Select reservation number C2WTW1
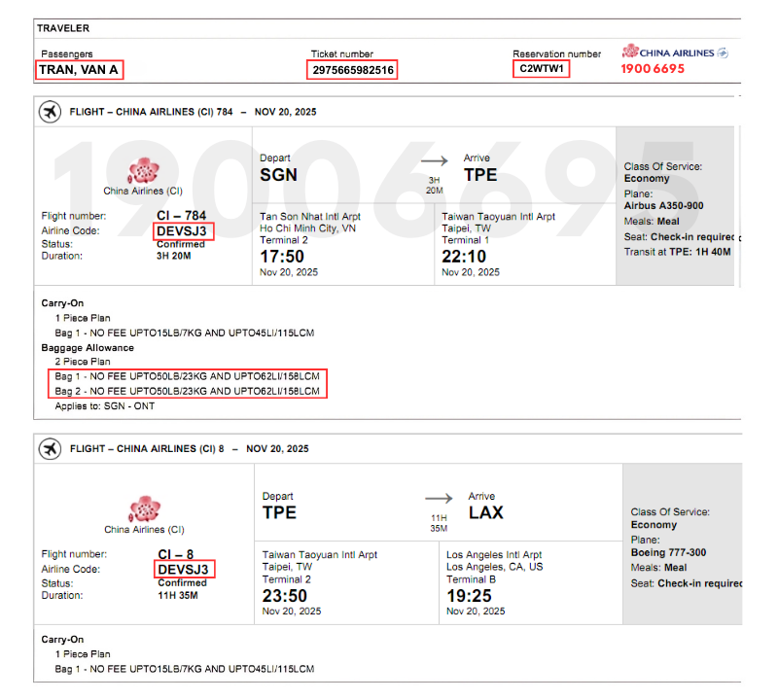 point(542,69)
